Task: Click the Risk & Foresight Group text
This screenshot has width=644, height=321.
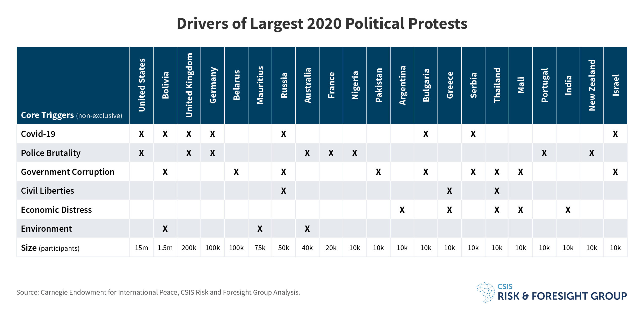Action: [562, 296]
